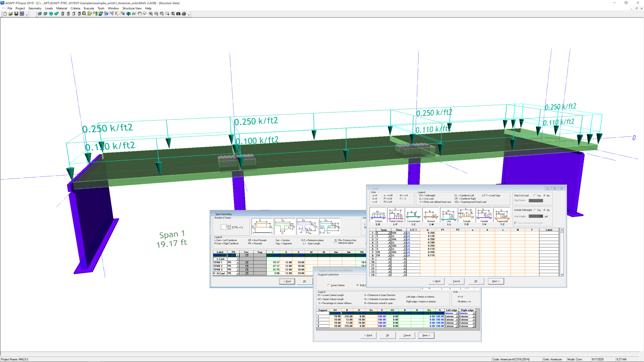Viewport: 644px width, 362px height.
Task: Open the Section editor for SPAN 1
Action: click(247, 263)
